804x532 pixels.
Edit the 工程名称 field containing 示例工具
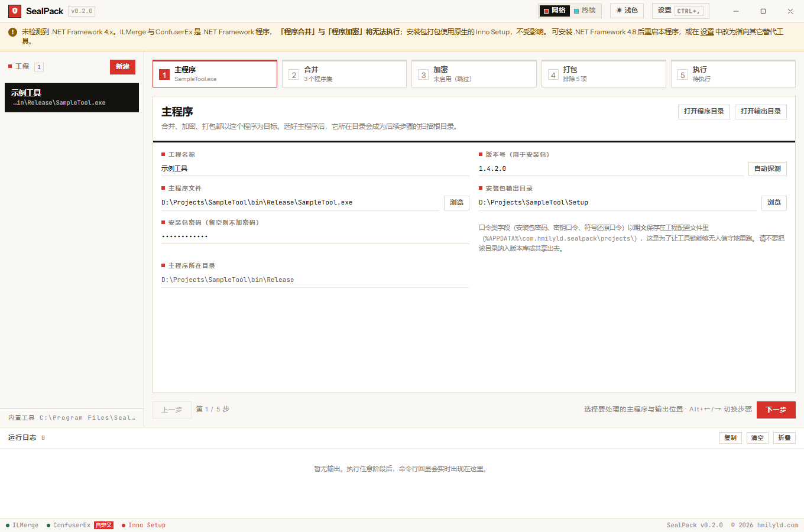point(315,169)
